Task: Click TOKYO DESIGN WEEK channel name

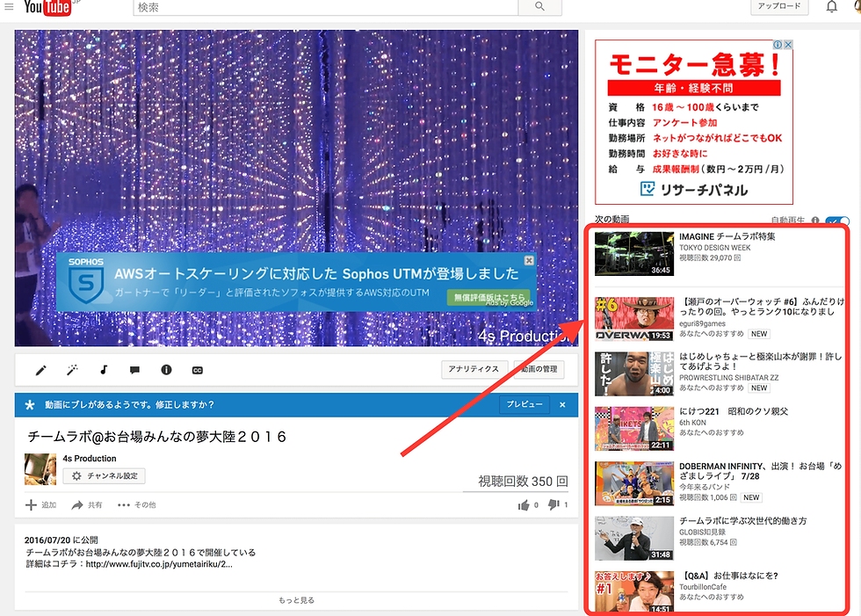Action: click(715, 248)
